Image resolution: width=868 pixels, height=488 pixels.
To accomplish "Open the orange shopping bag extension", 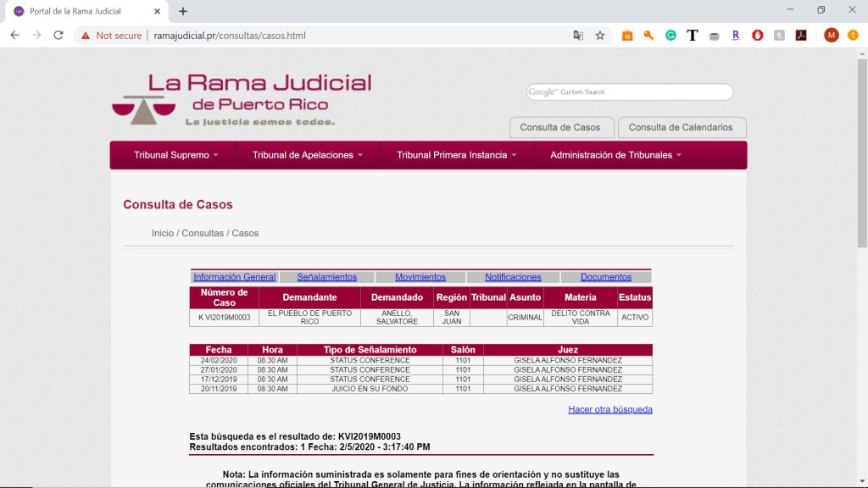I will 627,36.
